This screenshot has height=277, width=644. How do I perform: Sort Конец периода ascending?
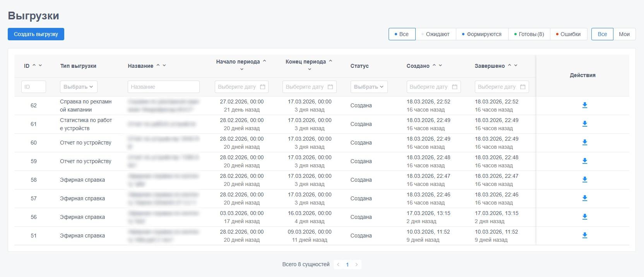pos(331,61)
